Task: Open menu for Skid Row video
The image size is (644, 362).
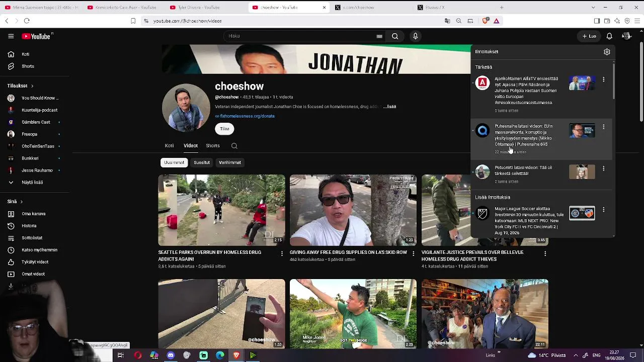Action: [414, 253]
